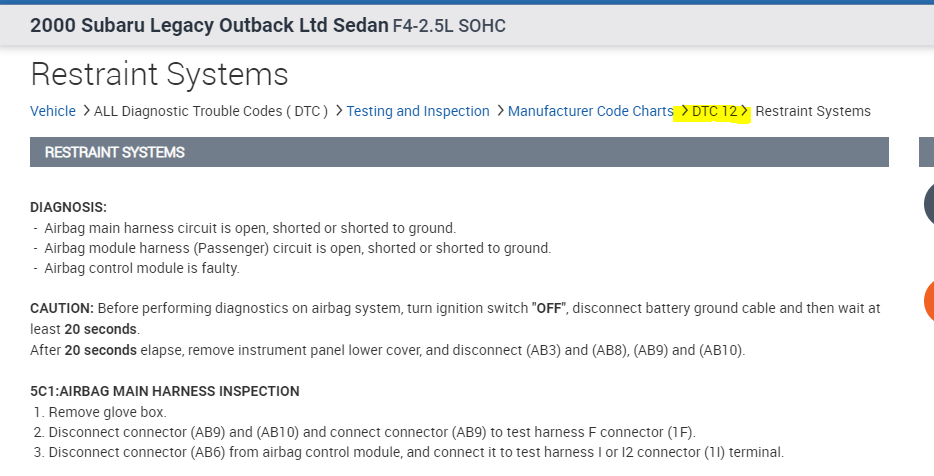Click the final Restraint Systems breadcrumb item

tap(813, 111)
